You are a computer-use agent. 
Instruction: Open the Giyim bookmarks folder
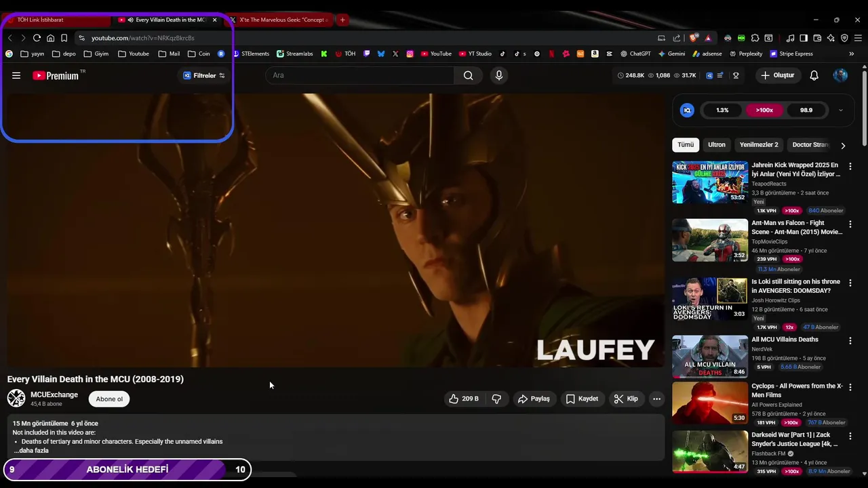96,54
